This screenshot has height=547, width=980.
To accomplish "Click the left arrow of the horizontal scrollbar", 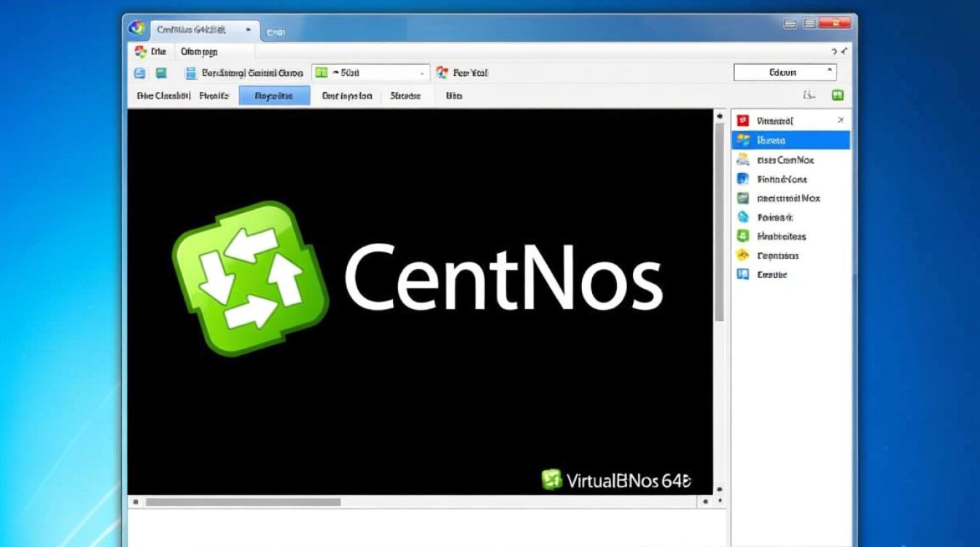I will click(x=135, y=502).
